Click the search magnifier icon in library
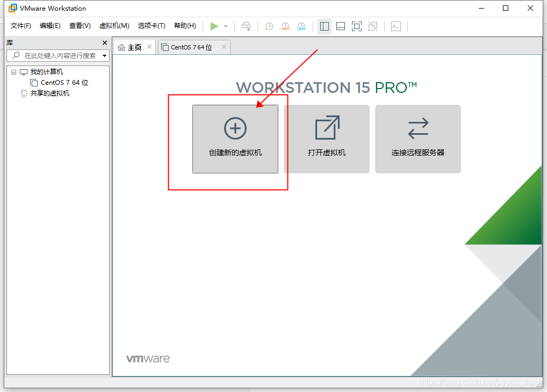This screenshot has height=392, width=547. 16,55
